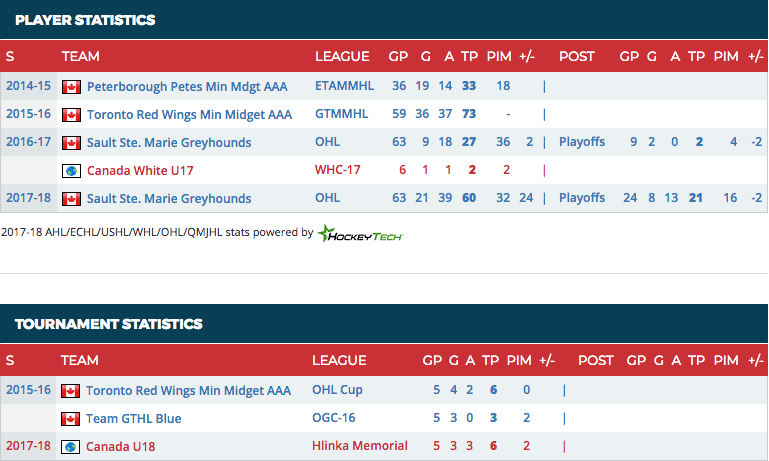Select the WHC-17 league link

tap(338, 171)
